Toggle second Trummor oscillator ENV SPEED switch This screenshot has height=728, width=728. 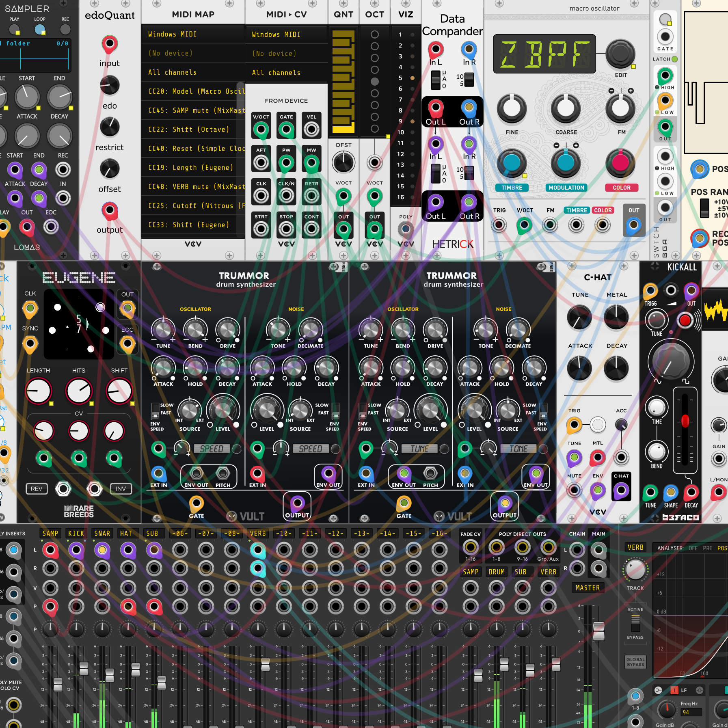(x=363, y=411)
